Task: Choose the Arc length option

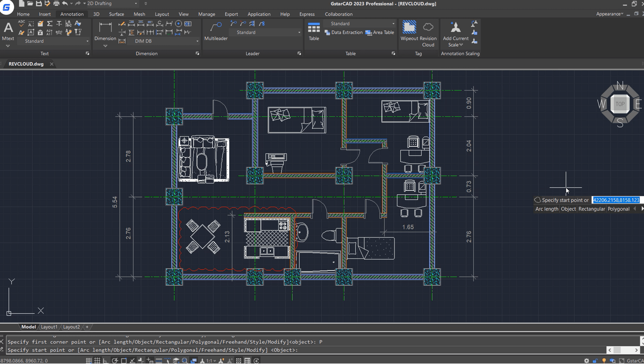Action: [x=547, y=209]
